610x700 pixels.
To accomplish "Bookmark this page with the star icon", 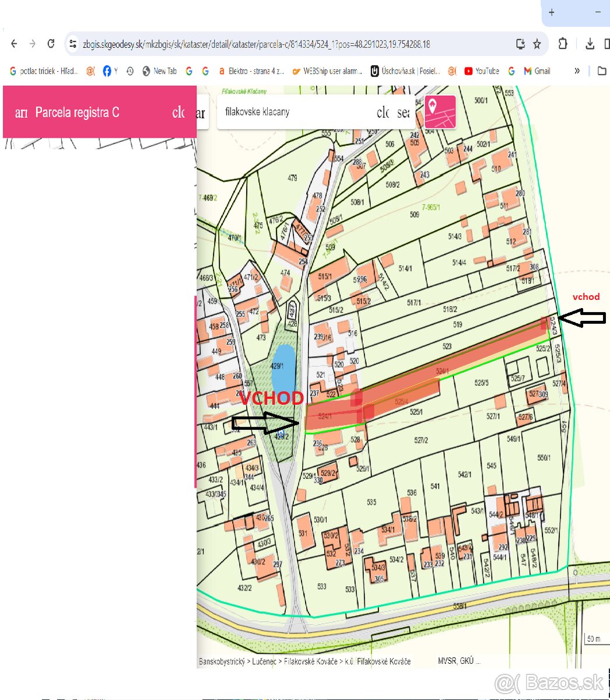I will [537, 44].
